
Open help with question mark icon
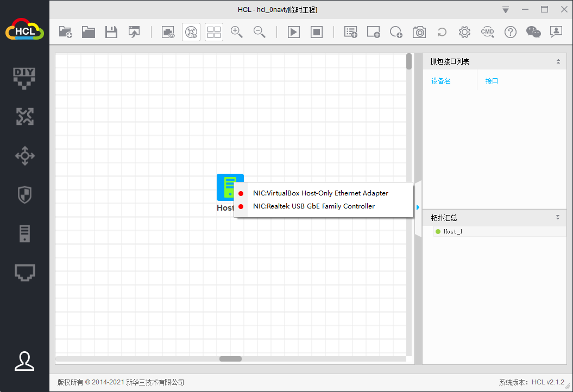click(510, 32)
